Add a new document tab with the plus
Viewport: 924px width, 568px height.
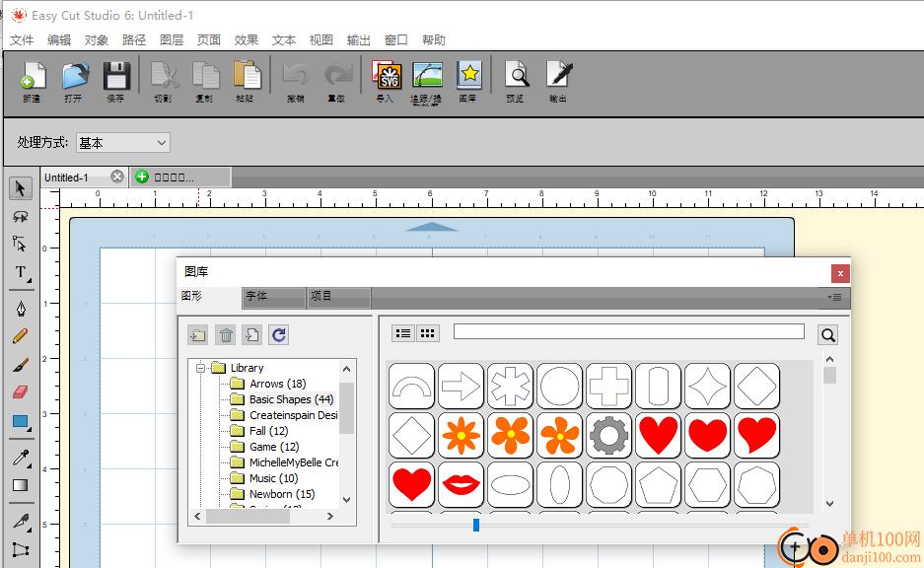pos(142,177)
